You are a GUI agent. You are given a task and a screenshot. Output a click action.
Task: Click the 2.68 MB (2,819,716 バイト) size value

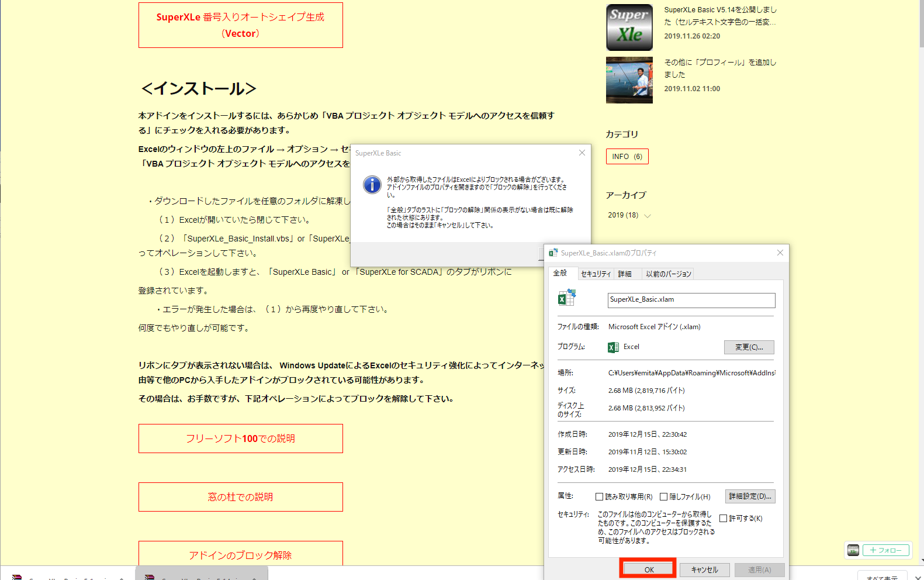[646, 391]
